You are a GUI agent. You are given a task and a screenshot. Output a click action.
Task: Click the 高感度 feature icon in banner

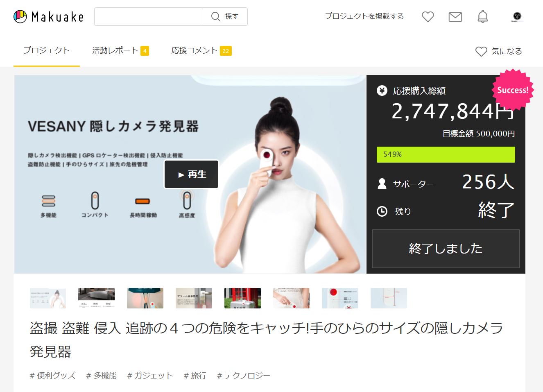[187, 200]
